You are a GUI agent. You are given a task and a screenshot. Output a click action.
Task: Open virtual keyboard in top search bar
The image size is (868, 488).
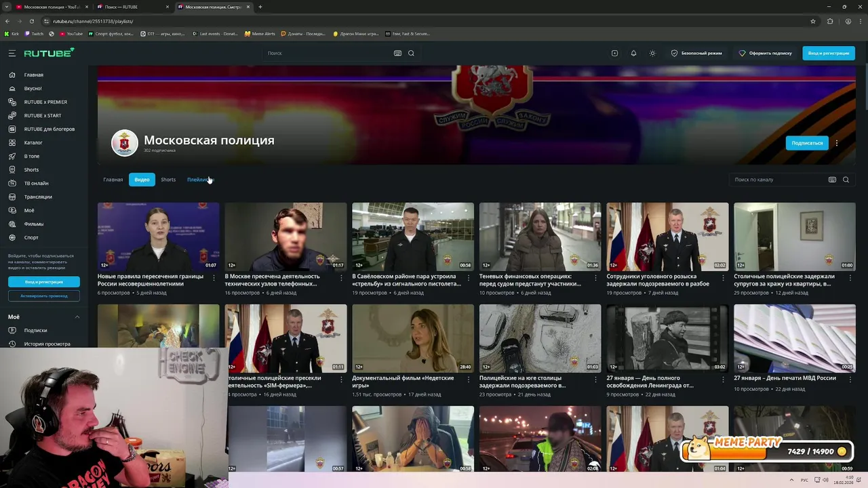coord(397,53)
